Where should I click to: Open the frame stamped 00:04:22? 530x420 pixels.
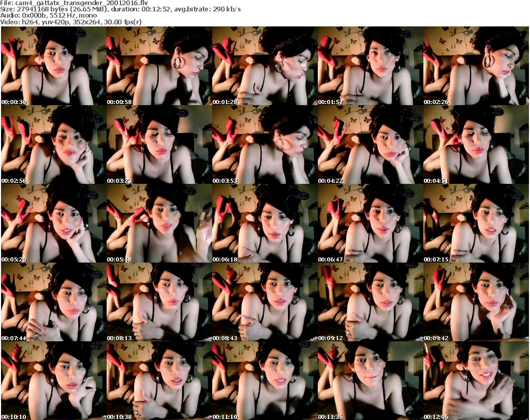coord(371,144)
